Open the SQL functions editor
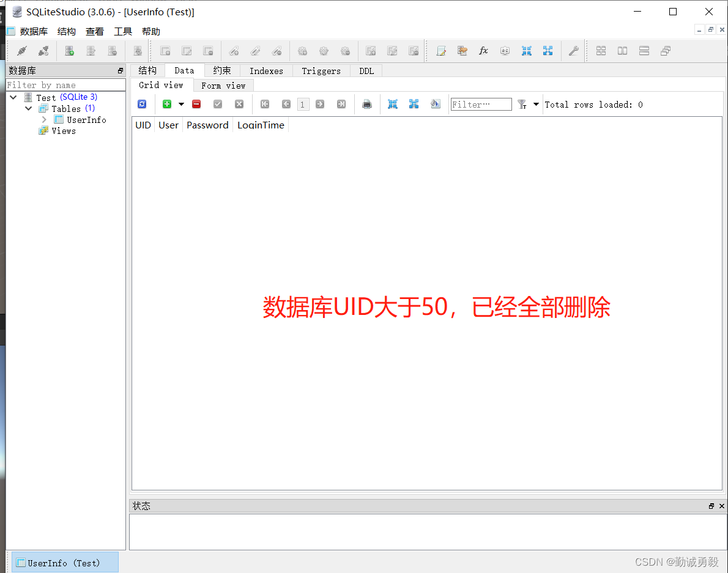This screenshot has height=573, width=728. (483, 51)
